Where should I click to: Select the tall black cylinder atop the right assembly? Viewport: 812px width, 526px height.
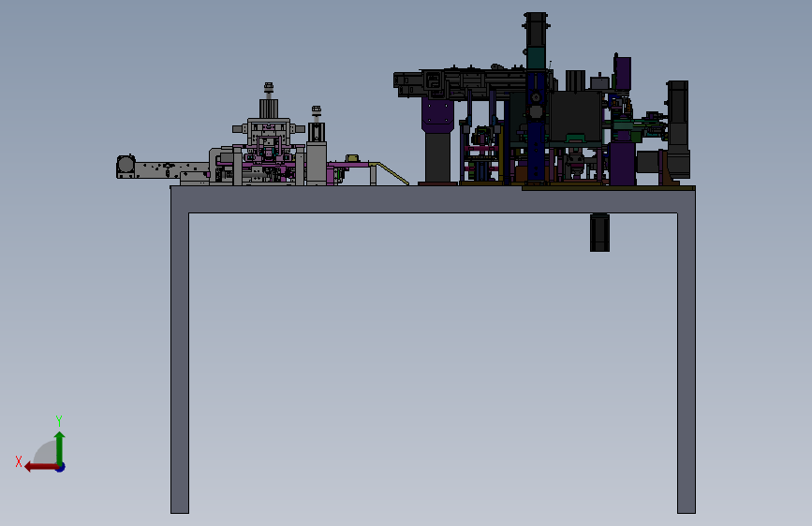click(536, 30)
